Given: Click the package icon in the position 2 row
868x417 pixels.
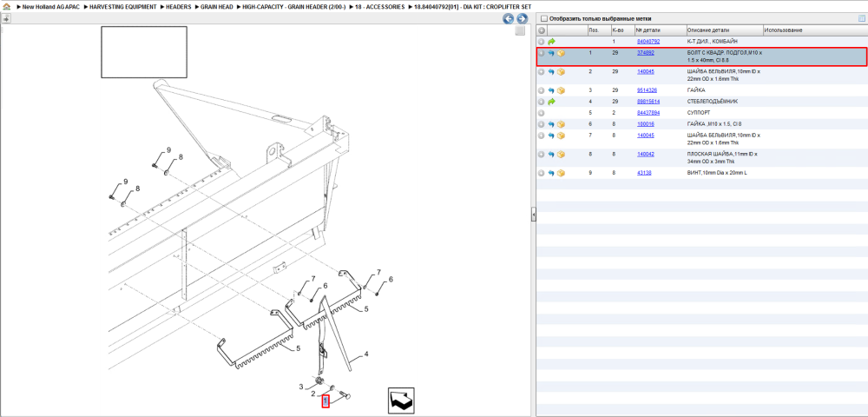Looking at the screenshot, I should click(561, 72).
